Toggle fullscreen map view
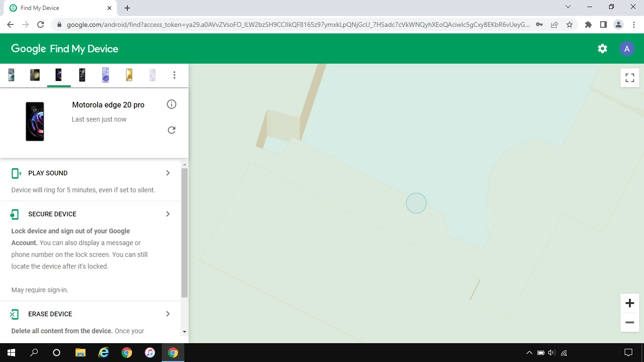 [x=629, y=78]
